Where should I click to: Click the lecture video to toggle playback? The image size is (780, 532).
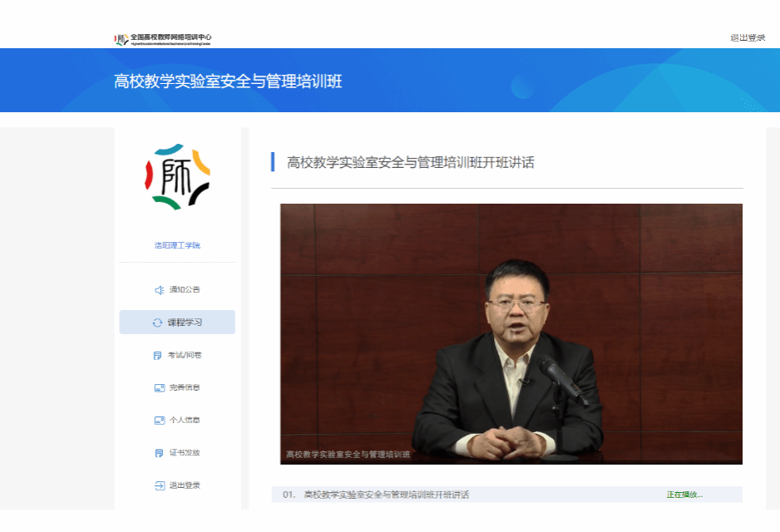point(511,333)
